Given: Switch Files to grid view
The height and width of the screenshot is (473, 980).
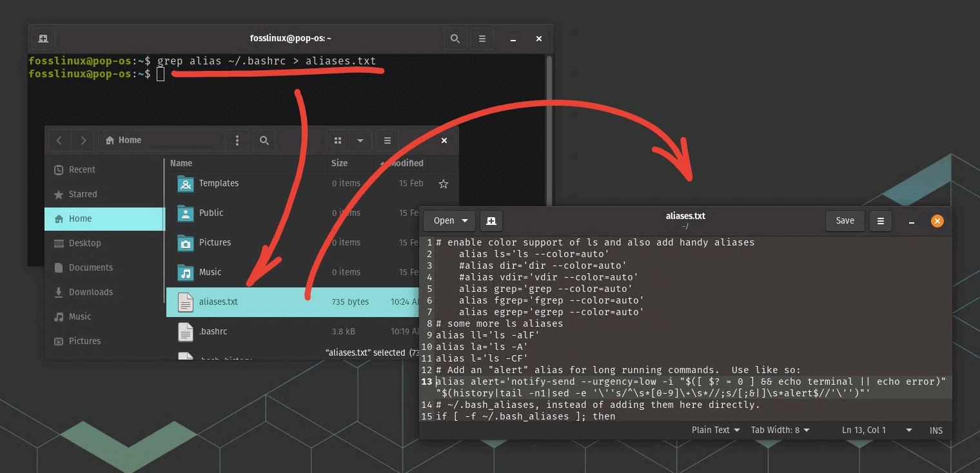Looking at the screenshot, I should pyautogui.click(x=338, y=140).
